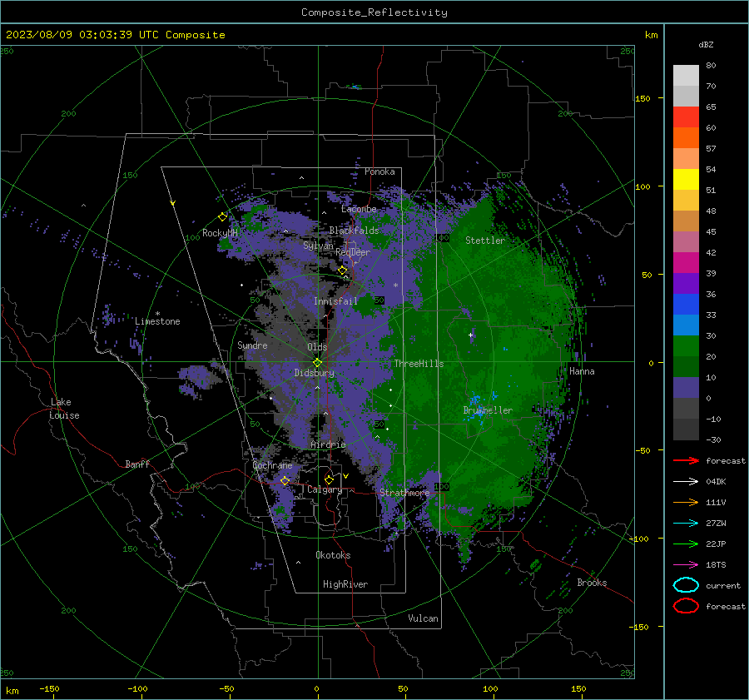Click the Okotoks label
The height and width of the screenshot is (700, 749).
[x=333, y=555]
